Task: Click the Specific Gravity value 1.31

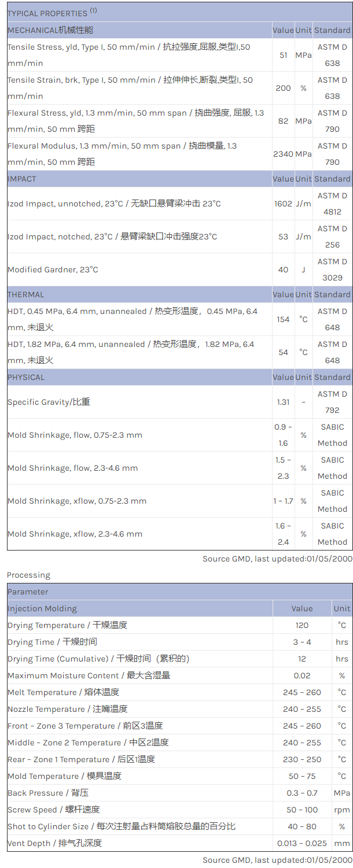Action: (x=283, y=402)
